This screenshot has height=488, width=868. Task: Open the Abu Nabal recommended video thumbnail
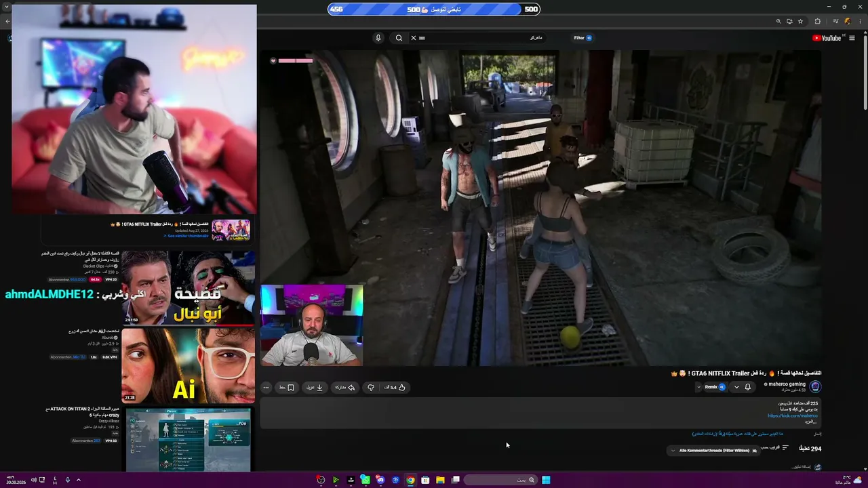pos(189,288)
